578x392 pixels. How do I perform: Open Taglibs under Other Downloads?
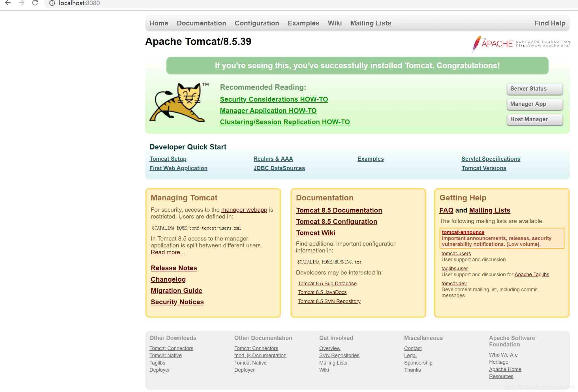157,363
